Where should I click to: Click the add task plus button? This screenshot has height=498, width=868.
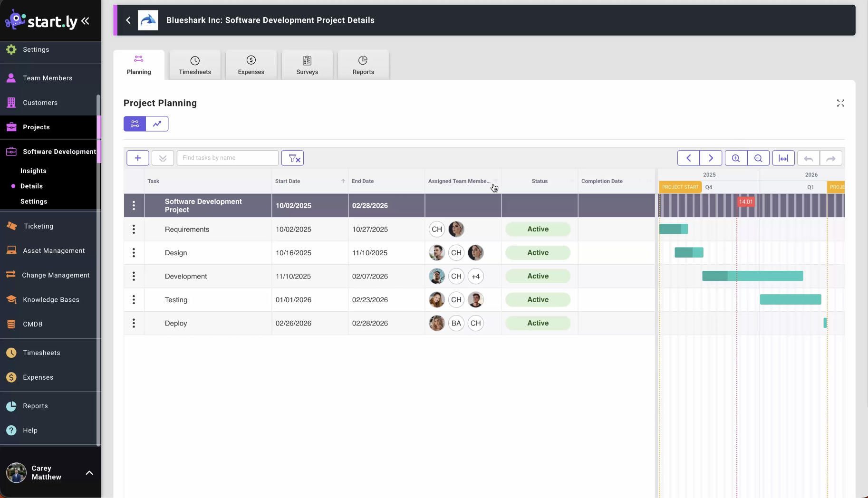pyautogui.click(x=138, y=158)
